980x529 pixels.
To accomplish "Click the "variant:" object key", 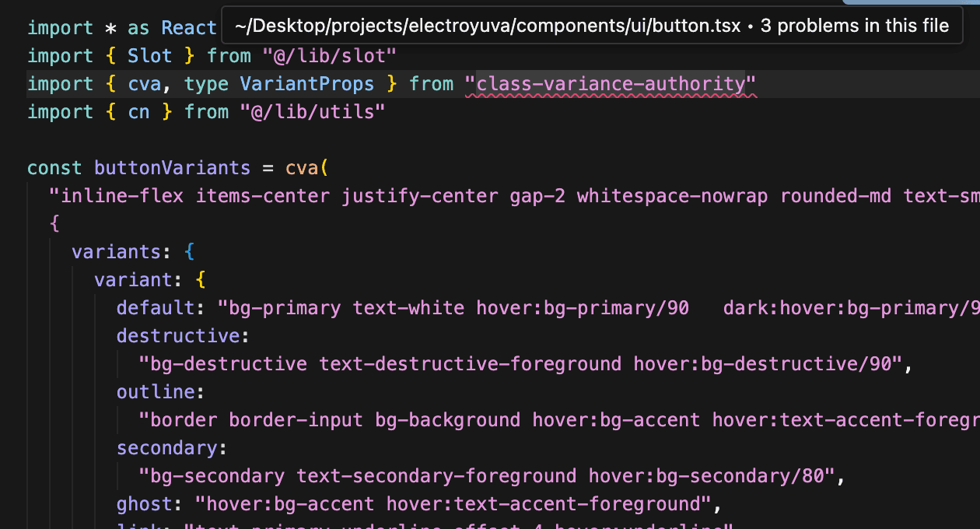I will [139, 280].
